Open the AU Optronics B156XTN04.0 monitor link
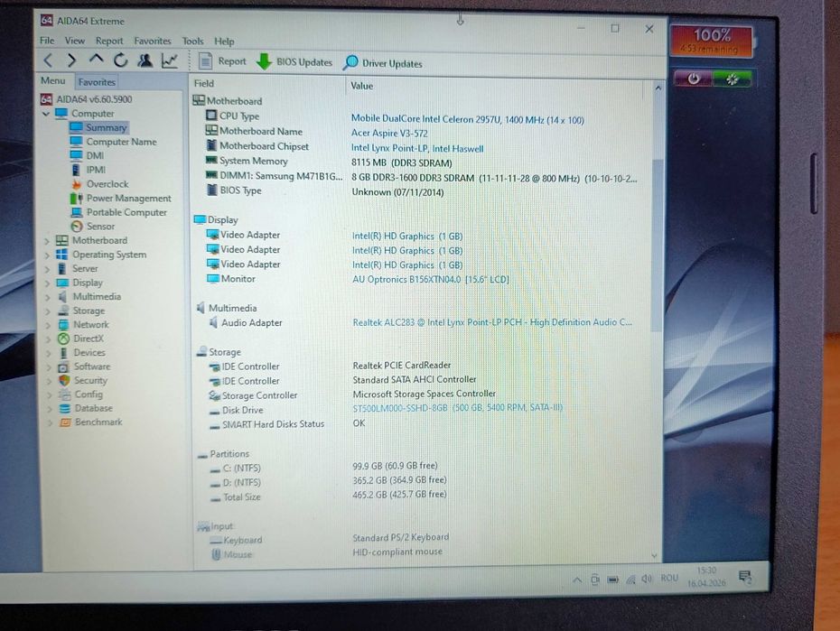Screen dimensions: 840x631 pos(431,279)
